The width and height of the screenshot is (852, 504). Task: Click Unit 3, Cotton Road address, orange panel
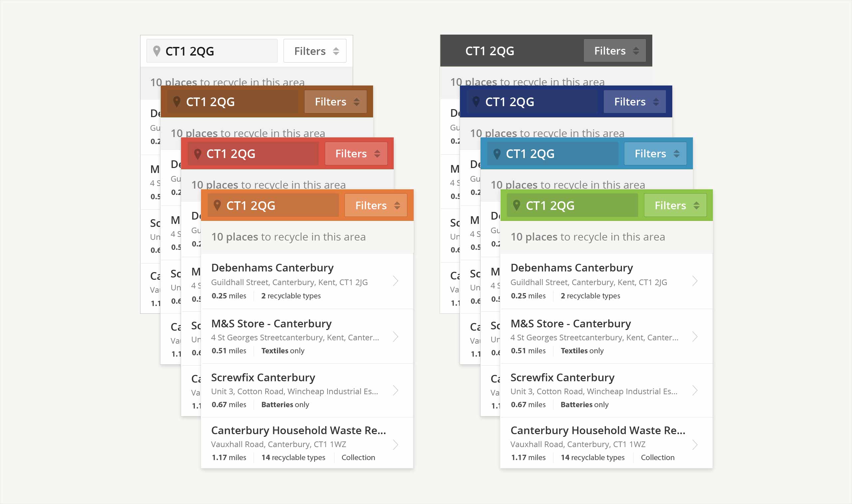(294, 391)
